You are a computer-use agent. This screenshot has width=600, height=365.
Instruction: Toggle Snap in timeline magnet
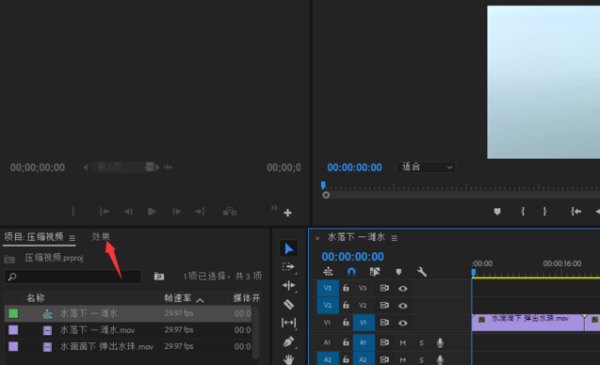point(351,272)
